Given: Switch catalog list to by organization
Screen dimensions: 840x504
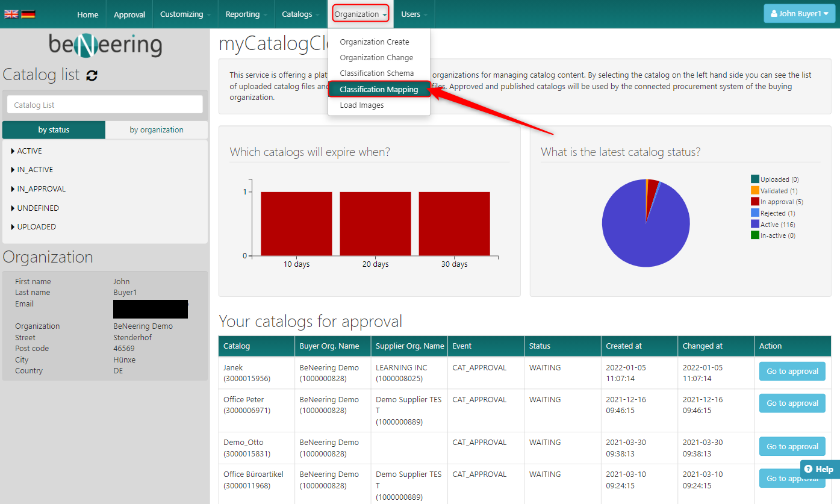Looking at the screenshot, I should pyautogui.click(x=157, y=129).
